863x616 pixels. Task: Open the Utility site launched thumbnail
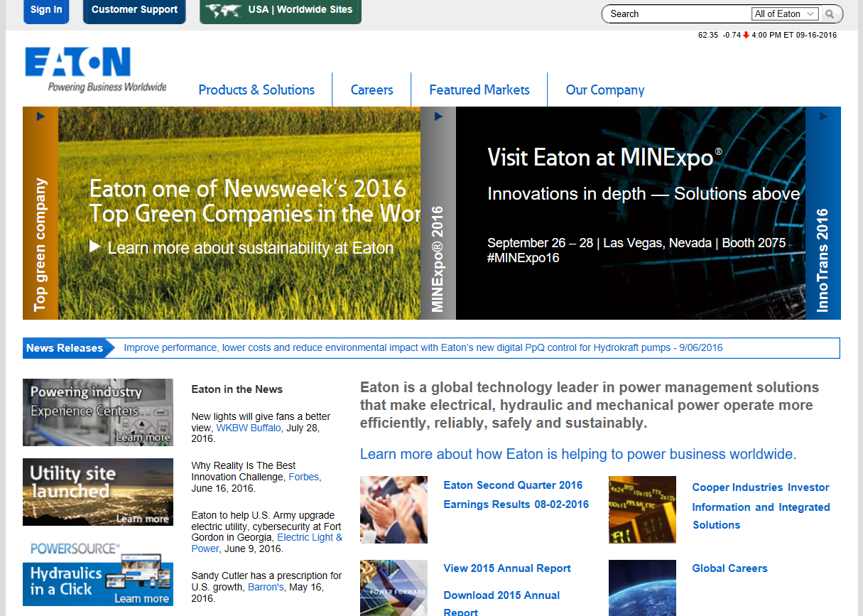point(98,492)
